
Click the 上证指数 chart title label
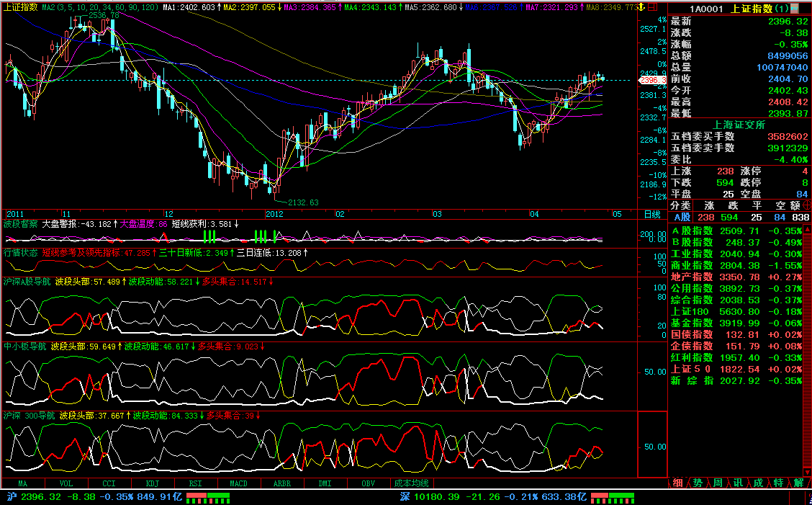(21, 7)
